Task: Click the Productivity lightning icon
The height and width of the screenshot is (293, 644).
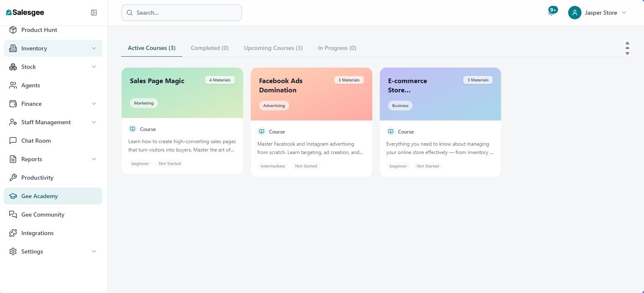Action: [x=13, y=178]
